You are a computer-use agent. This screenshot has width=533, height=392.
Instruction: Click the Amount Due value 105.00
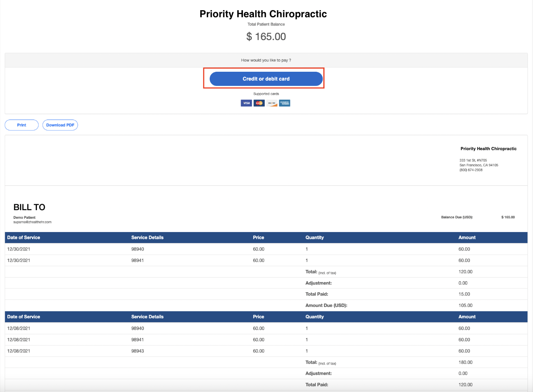pos(465,305)
